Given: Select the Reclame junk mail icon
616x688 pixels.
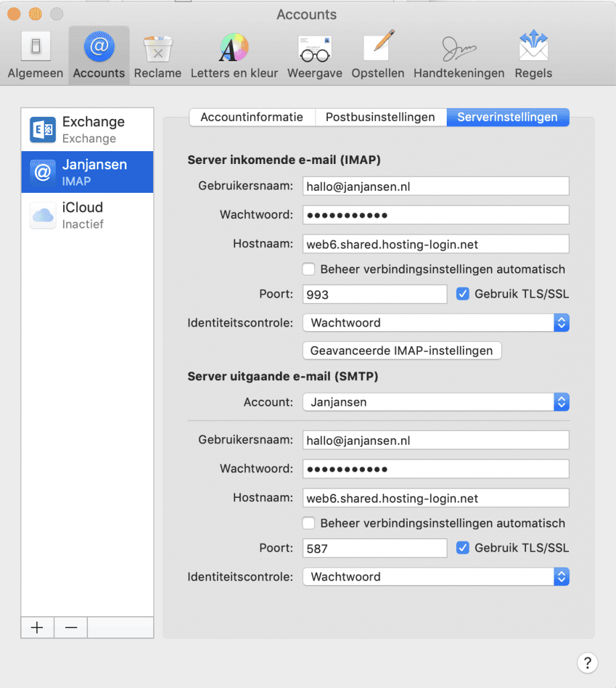Looking at the screenshot, I should coord(157,56).
